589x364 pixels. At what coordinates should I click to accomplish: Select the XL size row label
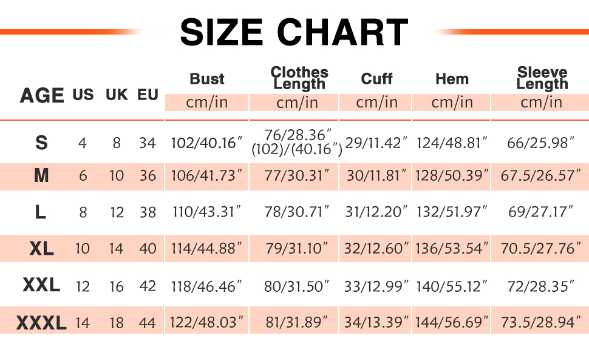(x=41, y=248)
